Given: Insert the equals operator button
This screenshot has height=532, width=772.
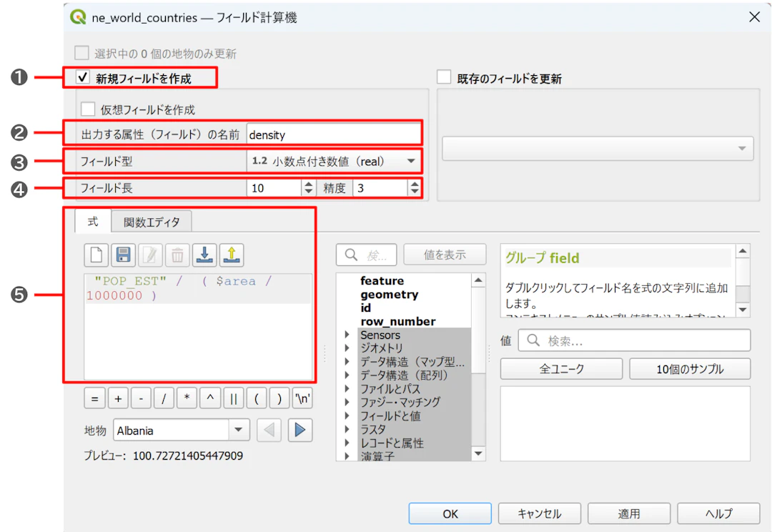Looking at the screenshot, I should [x=94, y=398].
